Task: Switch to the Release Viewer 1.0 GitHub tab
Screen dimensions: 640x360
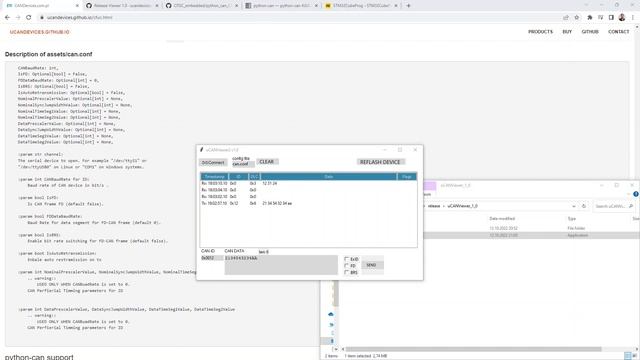Action: pyautogui.click(x=122, y=6)
